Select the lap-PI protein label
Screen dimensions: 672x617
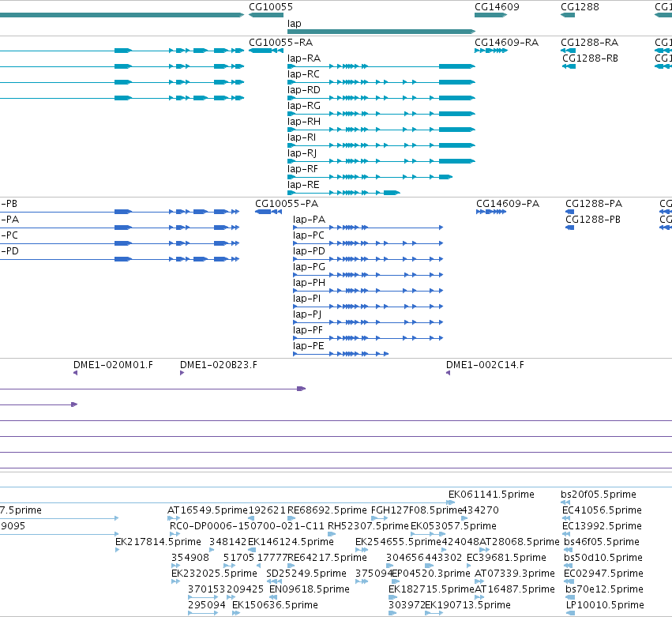pos(307,299)
